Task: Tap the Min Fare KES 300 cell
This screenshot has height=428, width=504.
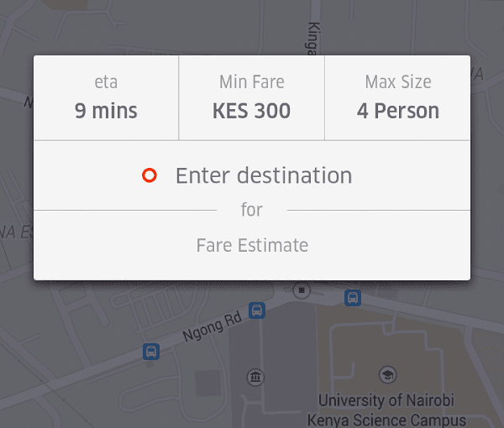Action: click(252, 98)
